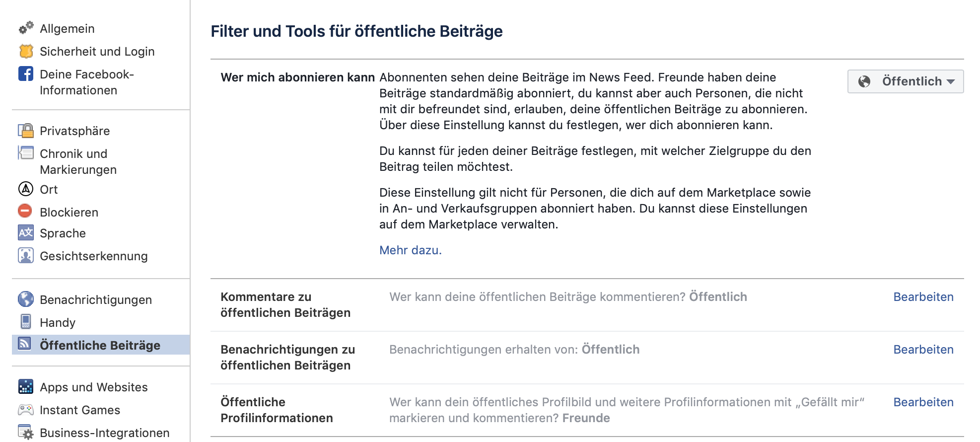The height and width of the screenshot is (442, 980).
Task: Select Privatsphäre in the sidebar
Action: coord(75,131)
